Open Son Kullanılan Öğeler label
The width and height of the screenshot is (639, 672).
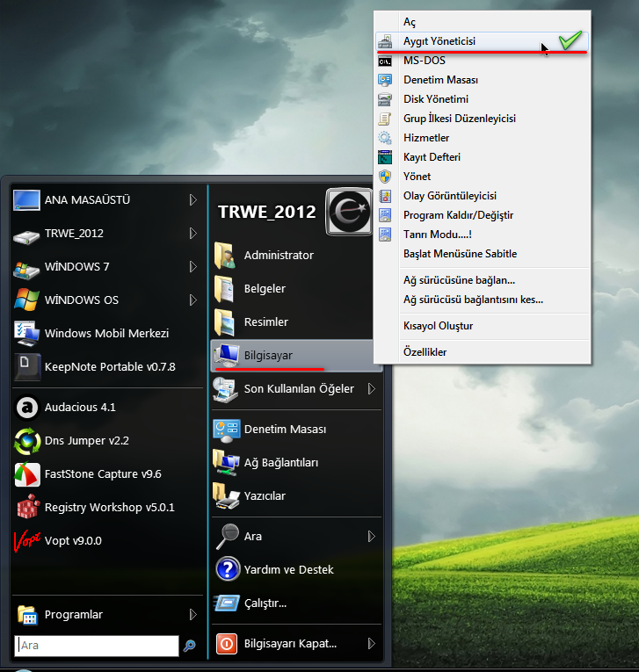point(299,389)
